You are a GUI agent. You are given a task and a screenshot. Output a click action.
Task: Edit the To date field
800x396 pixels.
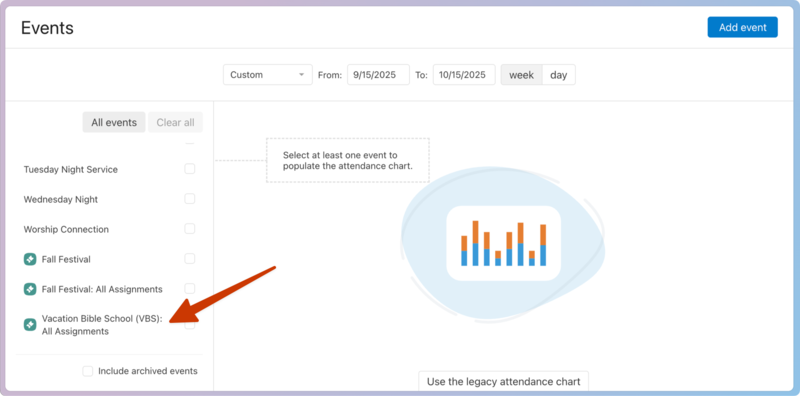[x=464, y=75]
